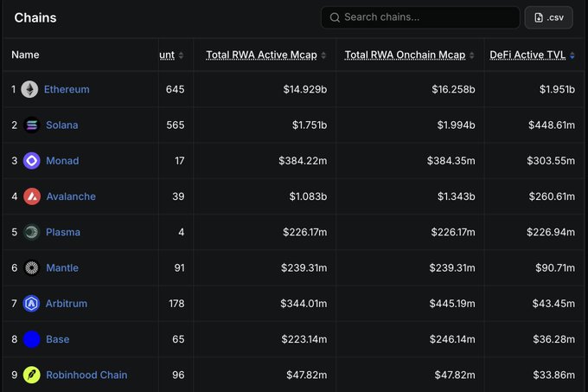
Task: Focus the Search chains input field
Action: pos(420,17)
